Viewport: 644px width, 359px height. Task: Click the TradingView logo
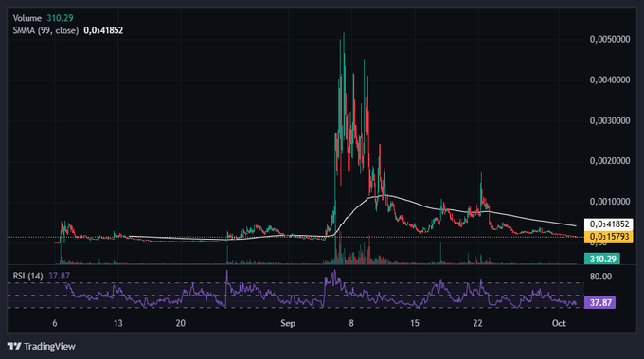(42, 347)
